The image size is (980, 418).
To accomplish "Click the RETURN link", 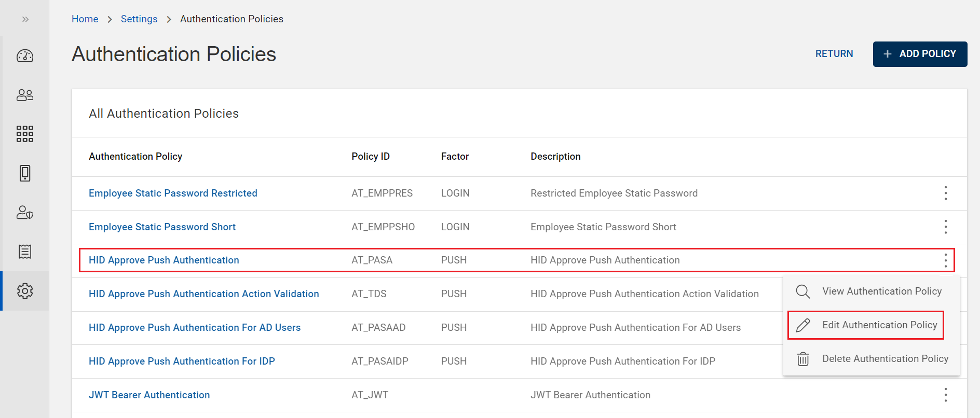I will click(x=834, y=54).
